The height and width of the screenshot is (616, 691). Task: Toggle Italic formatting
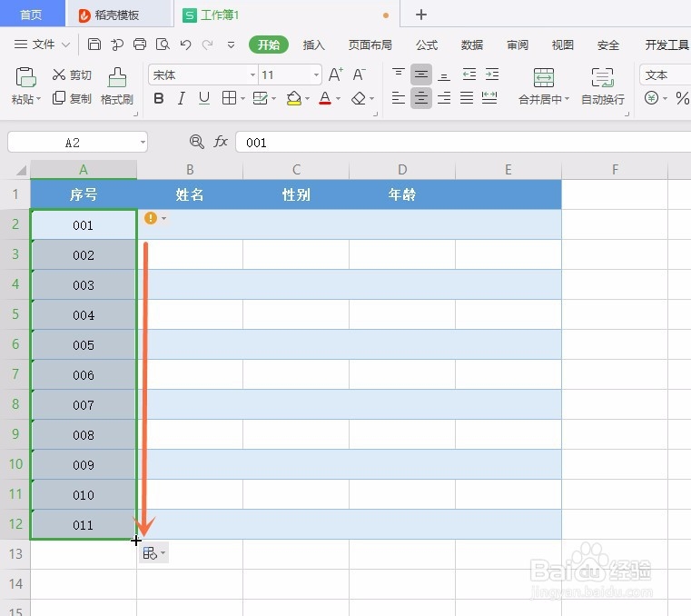click(181, 98)
